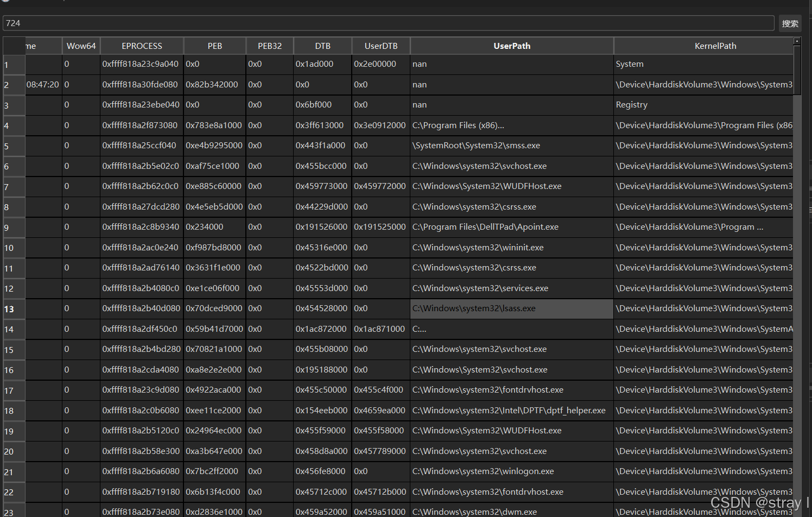Sort by the DTB column header
This screenshot has width=812, height=517.
[x=322, y=46]
